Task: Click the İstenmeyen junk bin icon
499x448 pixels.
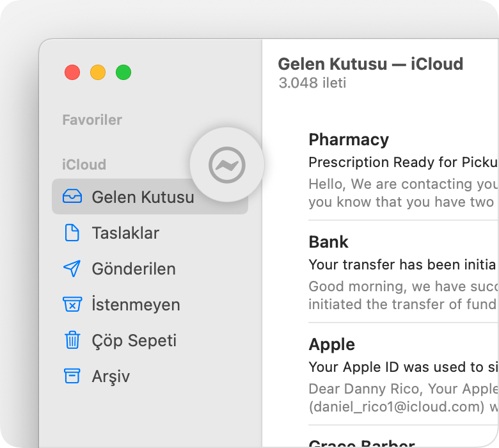Action: pyautogui.click(x=72, y=305)
